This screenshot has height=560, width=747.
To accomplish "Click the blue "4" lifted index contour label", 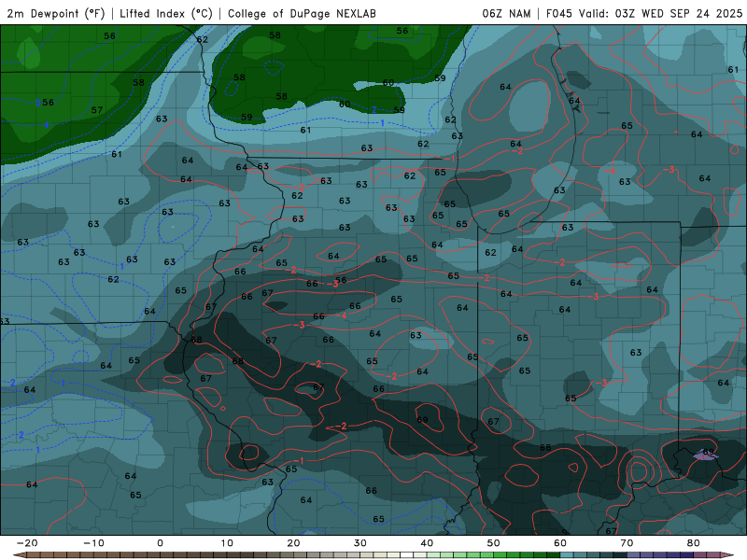I will click(46, 125).
